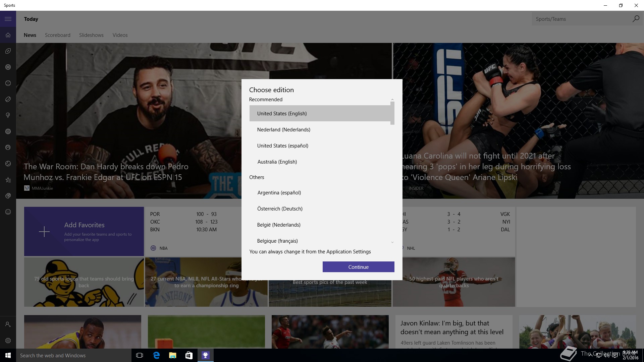
Task: Open the tennis ball sidebar icon
Action: [8, 164]
